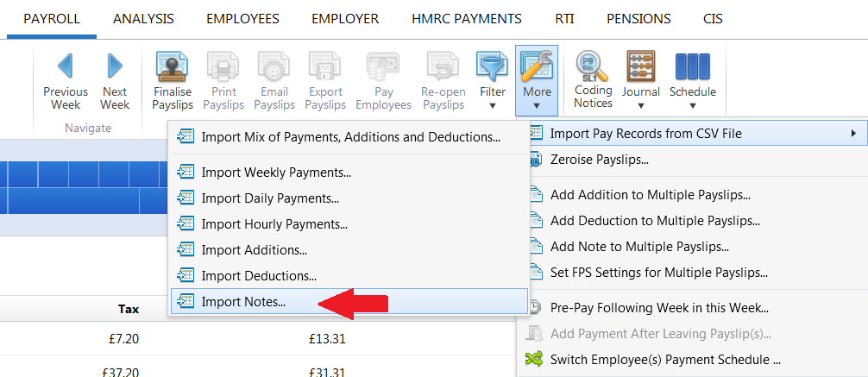This screenshot has width=868, height=377.
Task: Click Pay Employees icon
Action: (383, 66)
